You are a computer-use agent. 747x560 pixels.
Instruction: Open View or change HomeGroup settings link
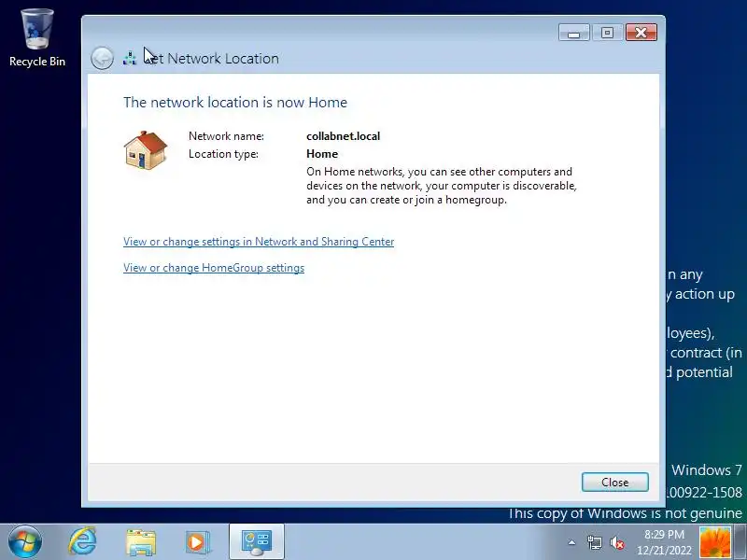(214, 268)
